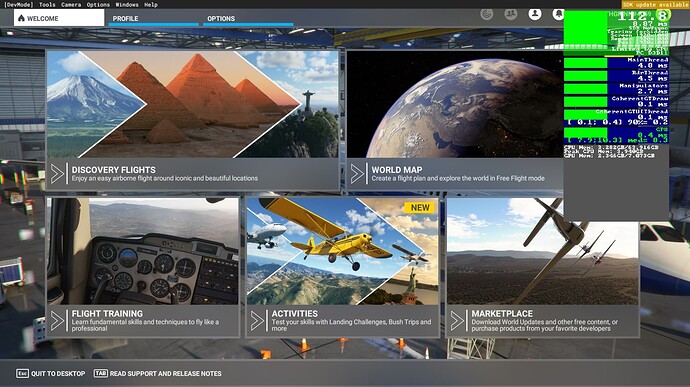
Task: Click the greyed spiral activity icon
Action: 487,14
